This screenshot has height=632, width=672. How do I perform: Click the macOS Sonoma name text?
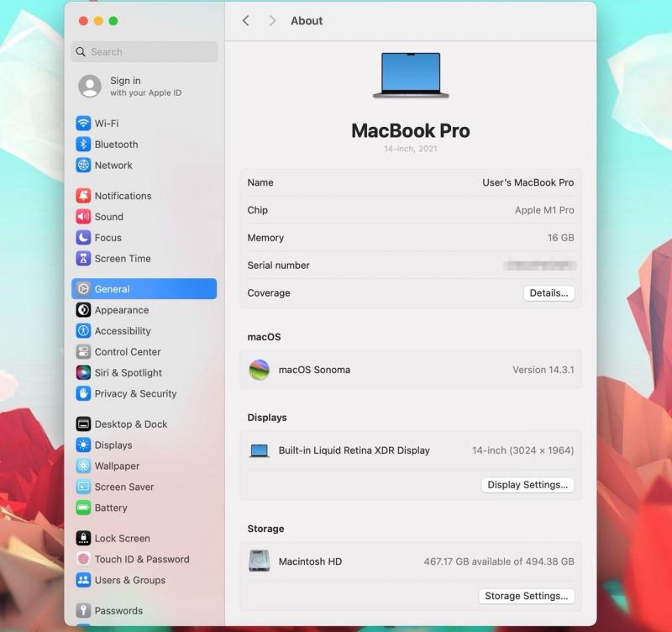pos(314,370)
